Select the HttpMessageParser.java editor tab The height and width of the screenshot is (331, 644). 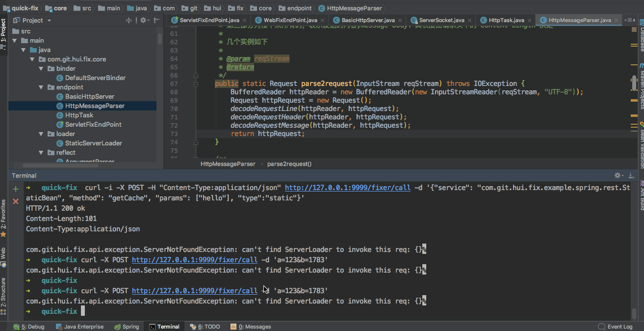[580, 20]
